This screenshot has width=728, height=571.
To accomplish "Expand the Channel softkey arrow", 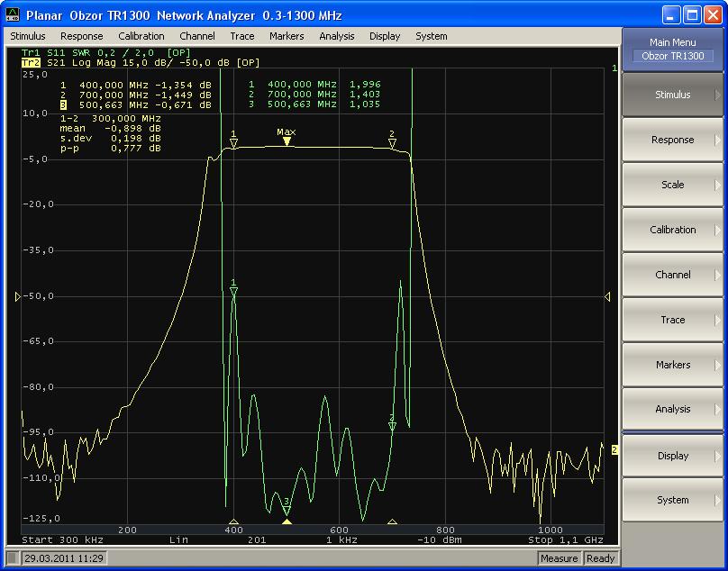I will [x=718, y=275].
